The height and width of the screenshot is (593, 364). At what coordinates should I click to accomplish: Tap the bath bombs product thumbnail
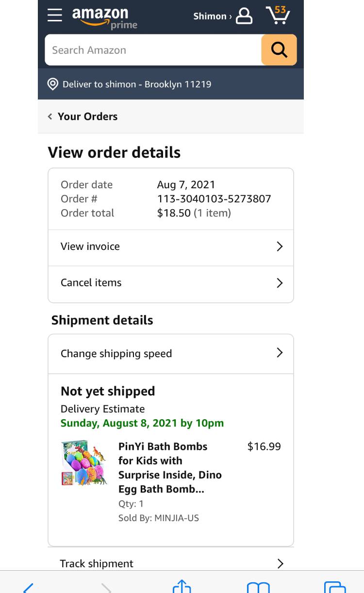(83, 463)
